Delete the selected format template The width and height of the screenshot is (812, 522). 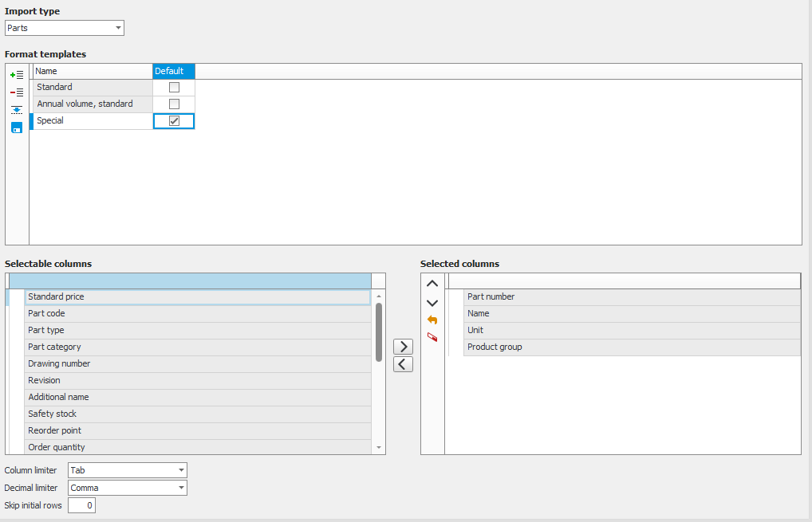coord(16,92)
